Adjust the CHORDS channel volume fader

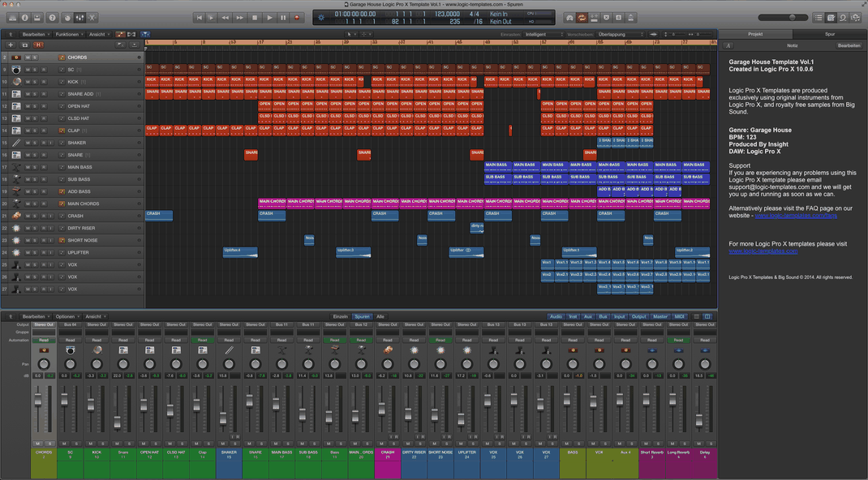(x=38, y=399)
